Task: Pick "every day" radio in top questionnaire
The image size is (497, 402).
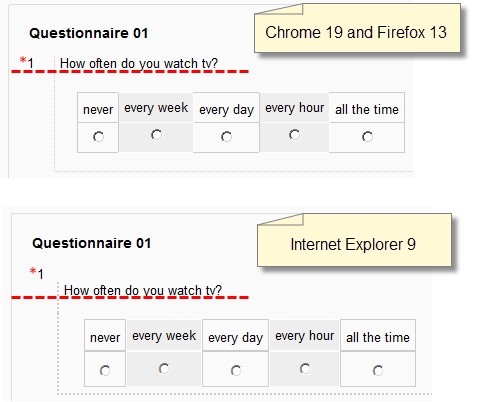Action: tap(226, 137)
